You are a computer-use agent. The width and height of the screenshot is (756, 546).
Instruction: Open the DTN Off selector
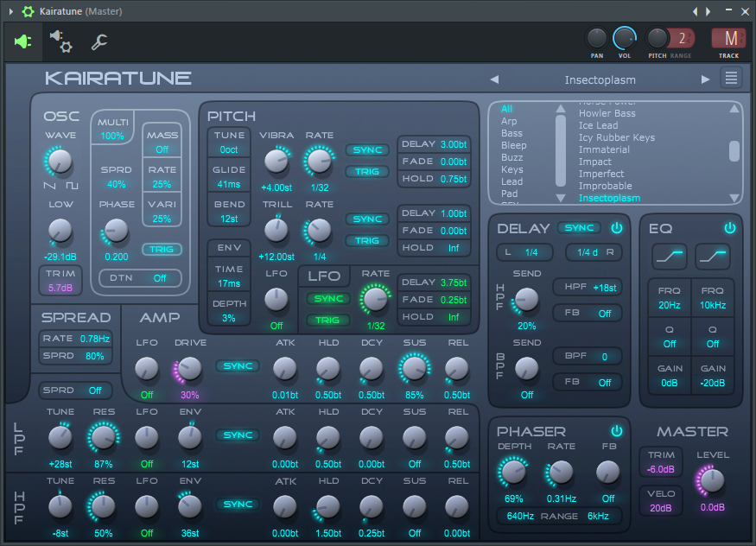tap(140, 278)
